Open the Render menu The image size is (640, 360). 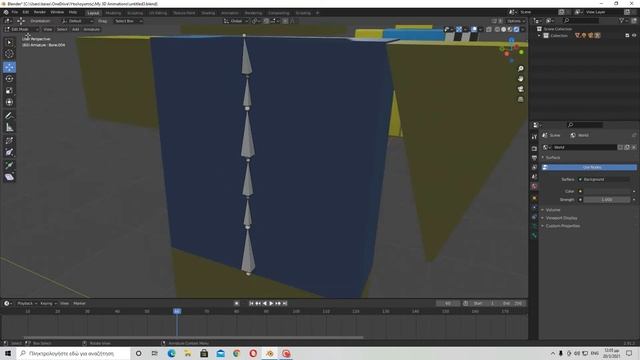click(x=40, y=12)
